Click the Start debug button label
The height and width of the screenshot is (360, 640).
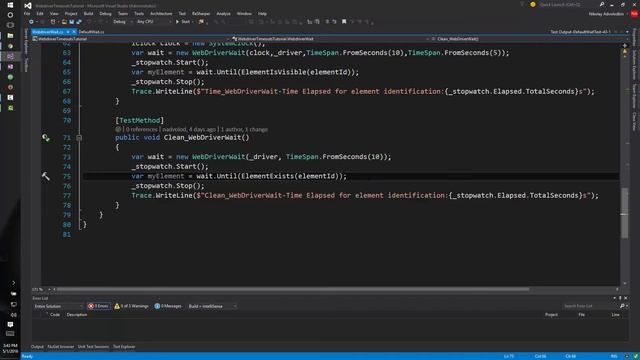[185, 22]
